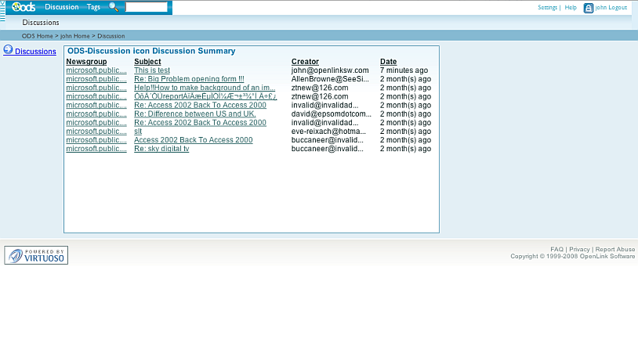This screenshot has height=364, width=638.
Task: Select the Discussions tab
Action: [41, 23]
